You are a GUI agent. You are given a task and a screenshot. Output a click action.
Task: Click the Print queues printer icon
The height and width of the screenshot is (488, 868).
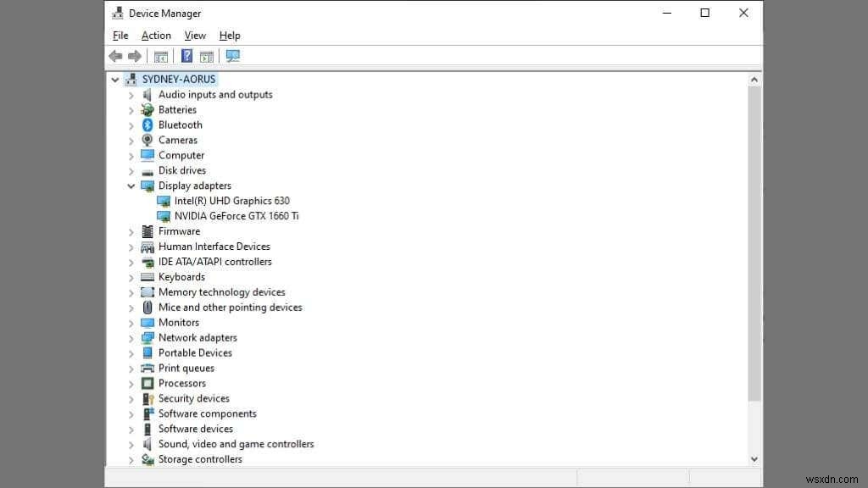click(x=147, y=368)
